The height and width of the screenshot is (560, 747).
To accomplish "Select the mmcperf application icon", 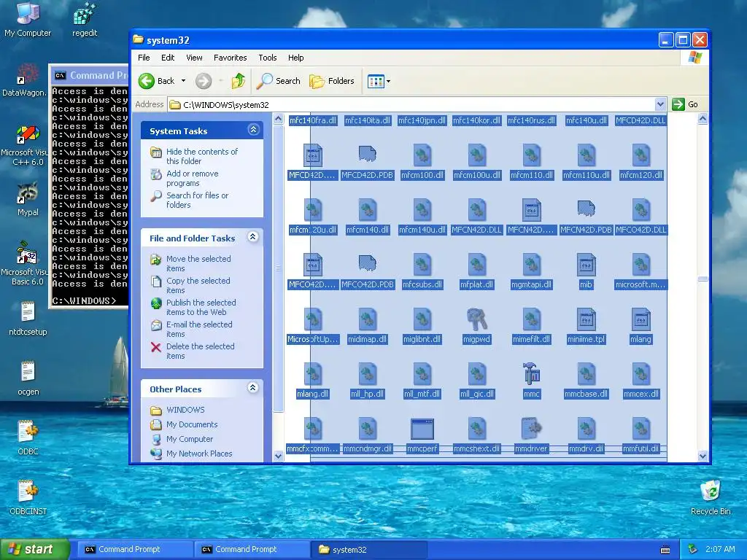I will click(422, 429).
